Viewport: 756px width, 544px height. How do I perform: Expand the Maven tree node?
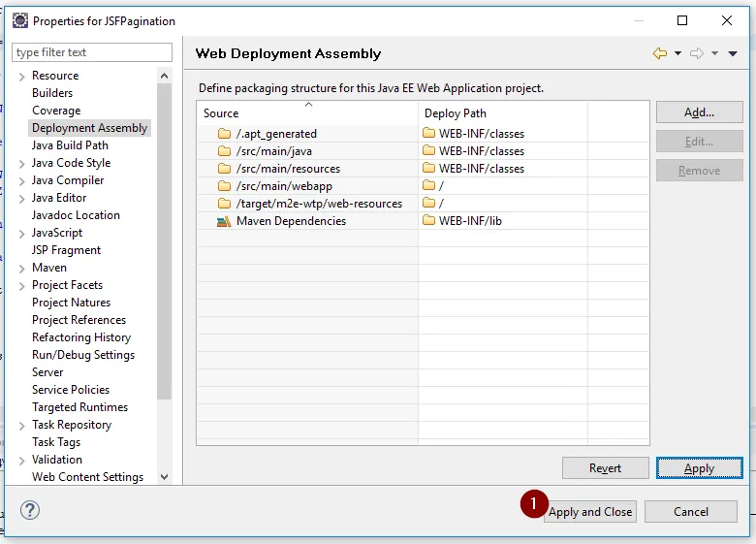(x=22, y=268)
